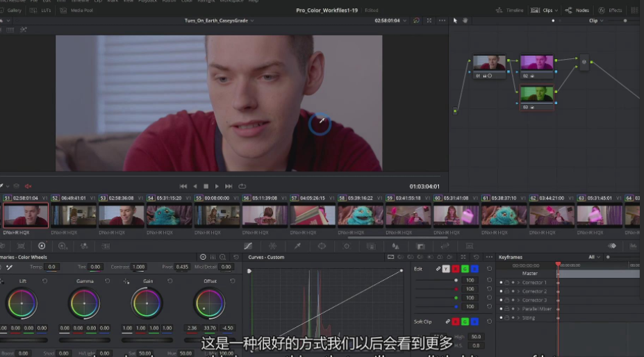The image size is (644, 357).
Task: Open the Clips dropdown arrow in top bar
Action: (x=556, y=10)
